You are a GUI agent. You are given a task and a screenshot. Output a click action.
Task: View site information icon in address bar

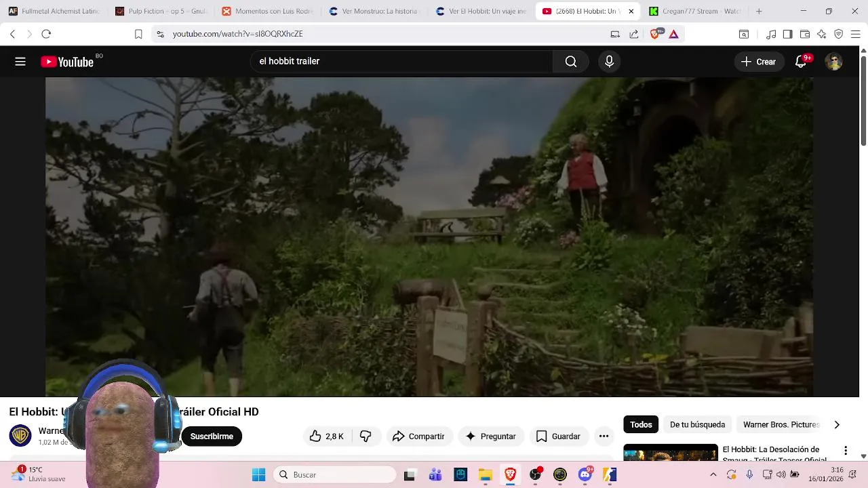click(160, 34)
